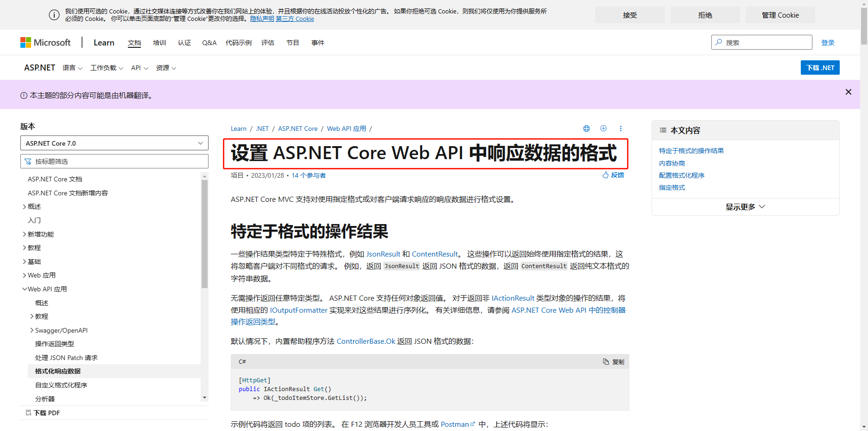Image resolution: width=868 pixels, height=431 pixels.
Task: Click the 接受 cookie button
Action: point(630,15)
